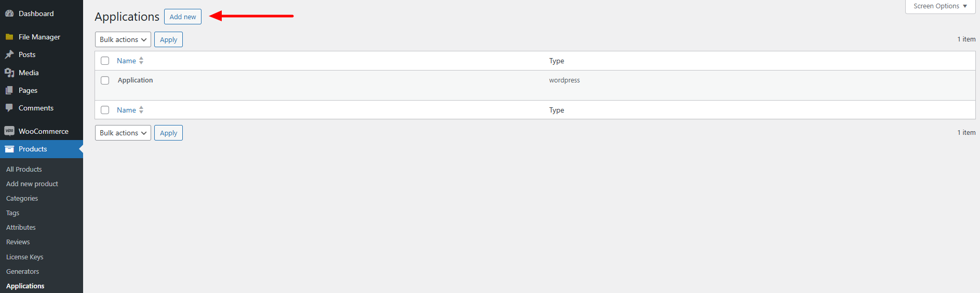
Task: Click the Media library icon
Action: [x=9, y=73]
